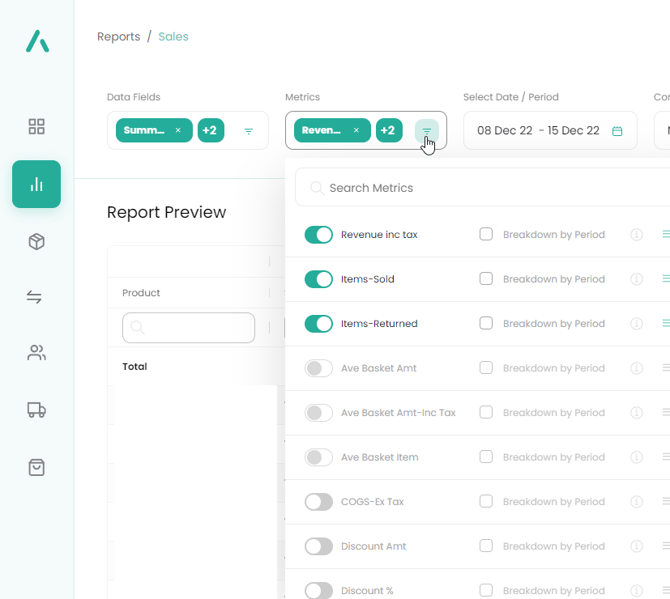
Task: Click the transfers arrows sidebar icon
Action: click(x=35, y=297)
